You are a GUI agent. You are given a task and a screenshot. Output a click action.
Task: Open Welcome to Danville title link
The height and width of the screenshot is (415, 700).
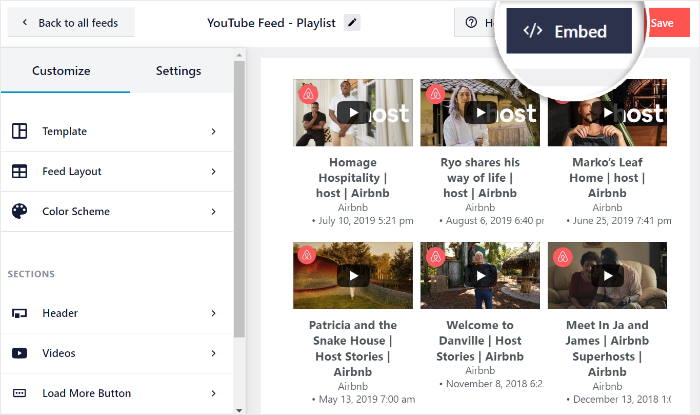(480, 341)
